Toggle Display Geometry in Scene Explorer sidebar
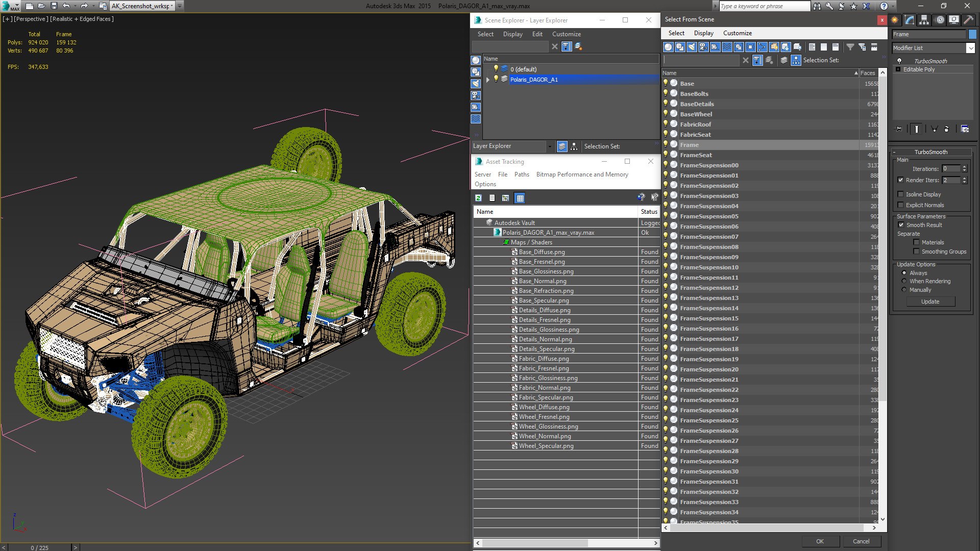Image resolution: width=980 pixels, height=551 pixels. (x=476, y=60)
